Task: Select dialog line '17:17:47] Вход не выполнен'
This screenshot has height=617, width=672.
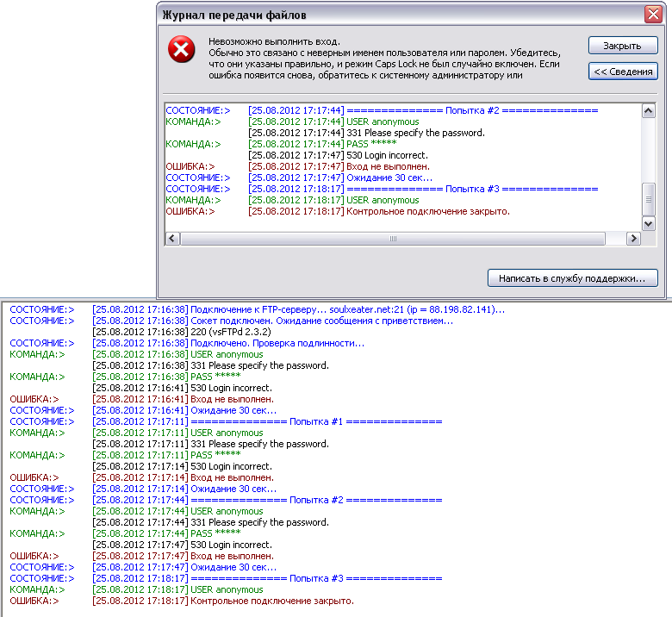Action: (x=297, y=166)
